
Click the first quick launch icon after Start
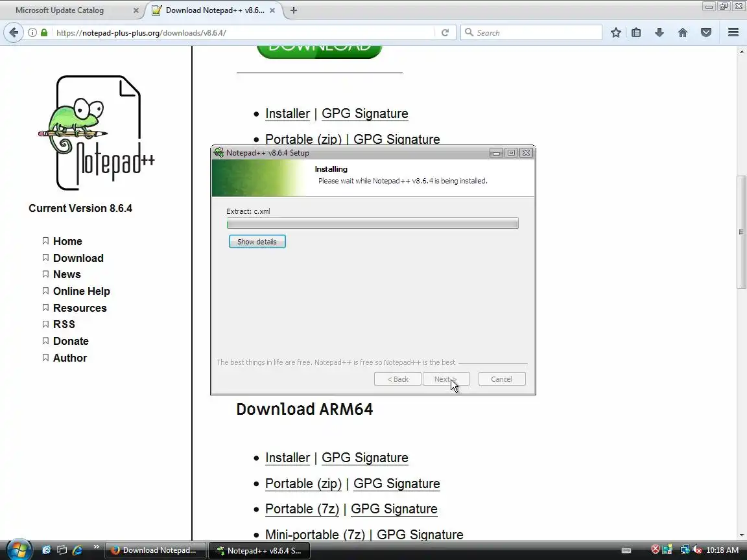click(x=46, y=550)
